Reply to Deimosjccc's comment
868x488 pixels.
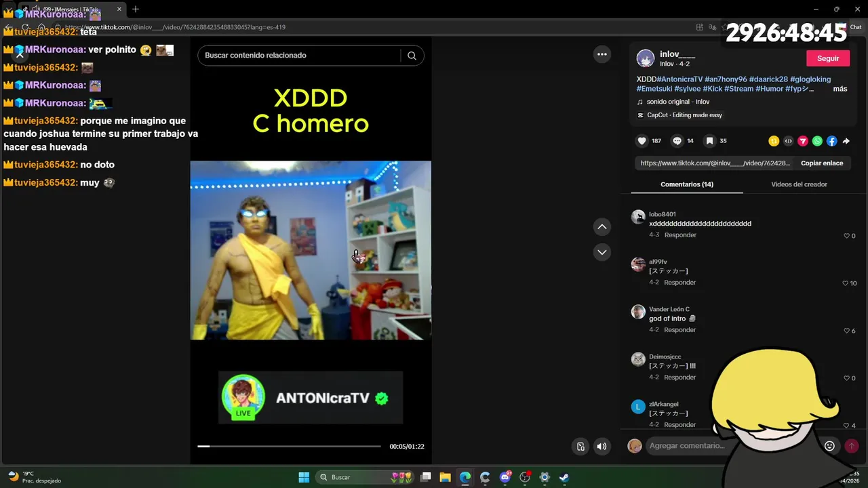point(680,378)
